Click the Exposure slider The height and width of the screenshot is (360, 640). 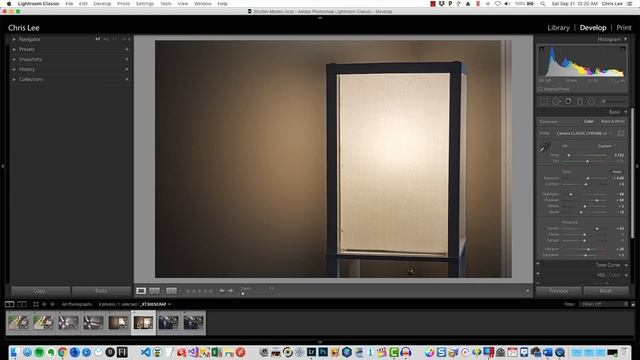[584, 178]
